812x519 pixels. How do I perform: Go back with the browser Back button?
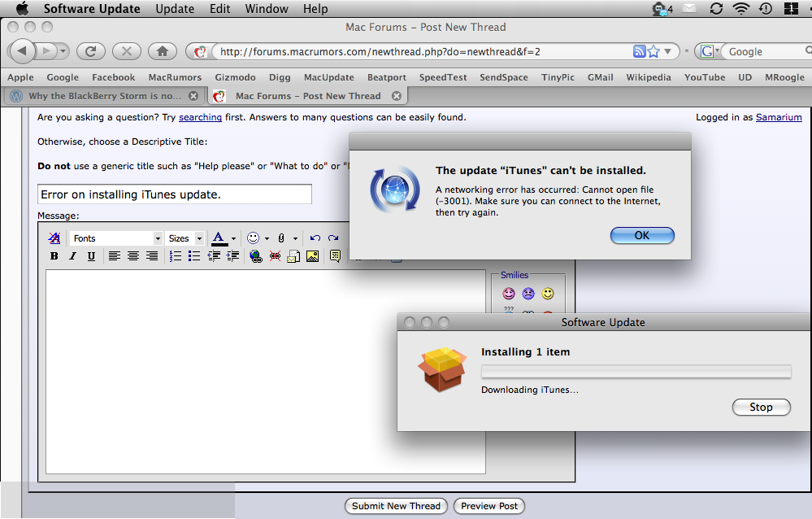(22, 50)
